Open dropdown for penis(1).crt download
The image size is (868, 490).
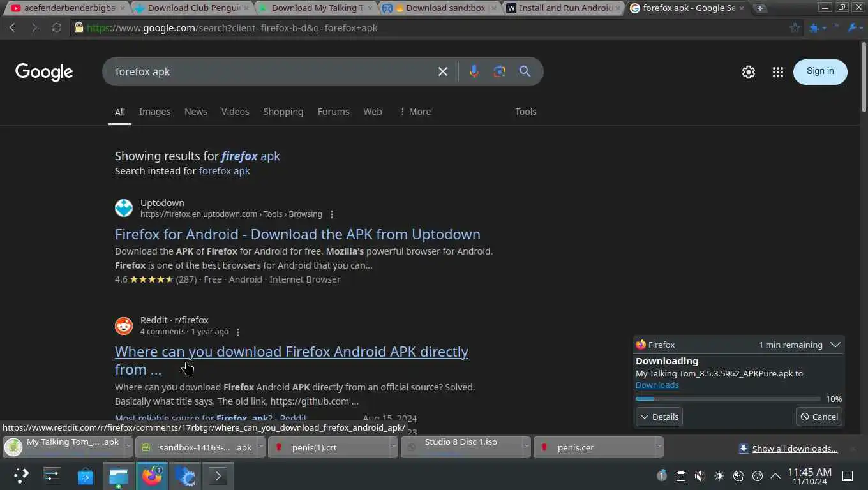[x=393, y=447]
